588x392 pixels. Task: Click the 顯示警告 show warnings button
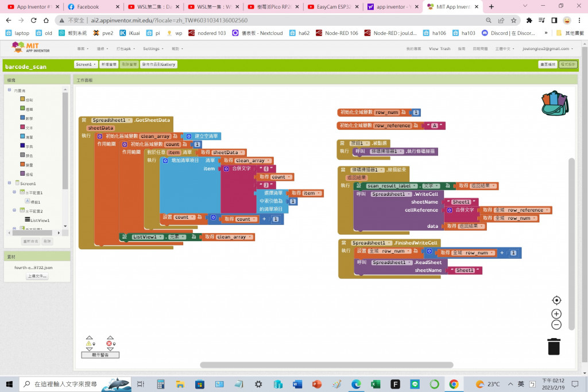coord(100,355)
